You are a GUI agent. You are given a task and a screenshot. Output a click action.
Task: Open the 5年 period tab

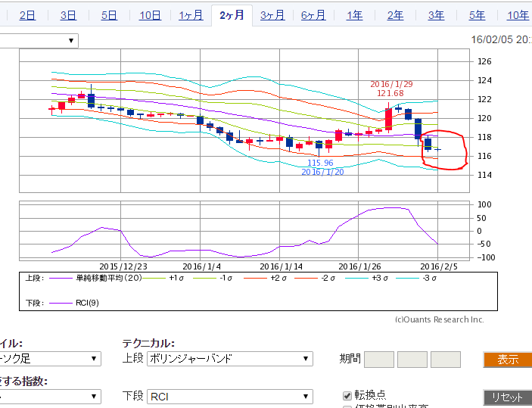tap(477, 15)
